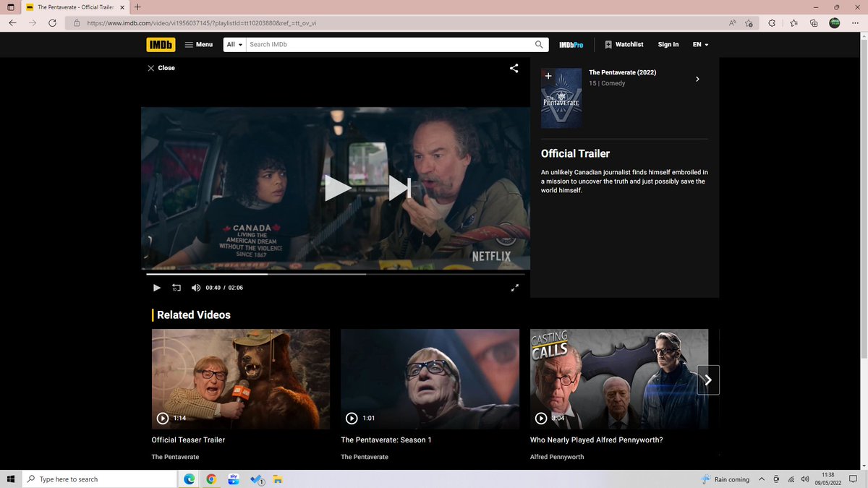Viewport: 868px width, 488px height.
Task: Go back in browser
Action: coord(13,23)
